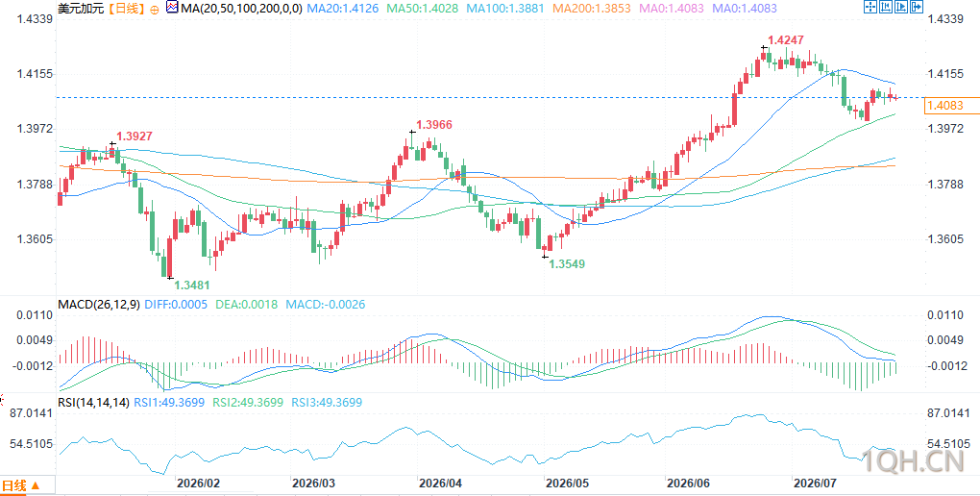The image size is (980, 496).
Task: Open MA(20,50,100,200,0,0) parameter settings
Action: pos(240,9)
